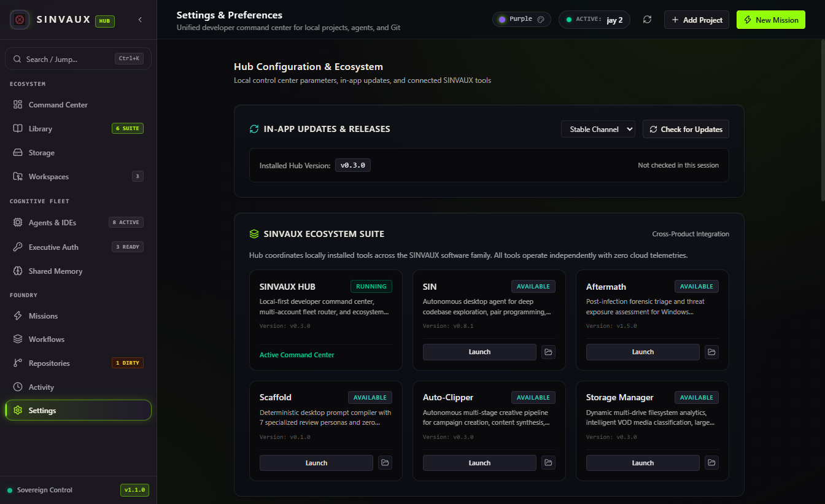Click the Library book icon
Viewport: 825px width, 504px height.
18,129
